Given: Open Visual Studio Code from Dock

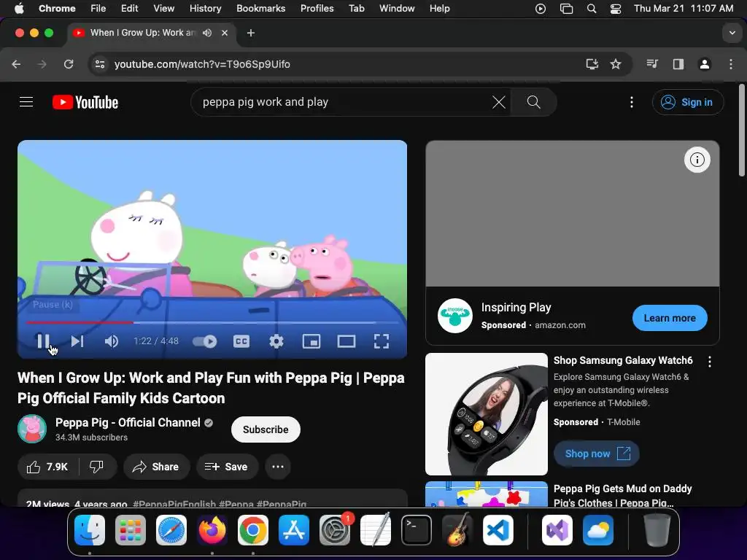Looking at the screenshot, I should pyautogui.click(x=498, y=530).
